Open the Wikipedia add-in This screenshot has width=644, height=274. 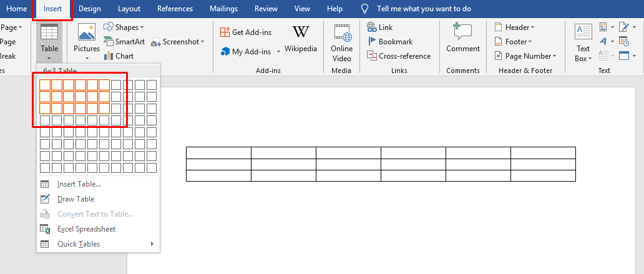pyautogui.click(x=301, y=39)
